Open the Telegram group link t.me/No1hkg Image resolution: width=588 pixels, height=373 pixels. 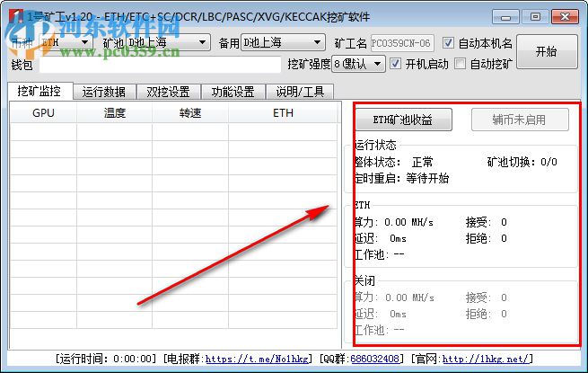tap(257, 359)
